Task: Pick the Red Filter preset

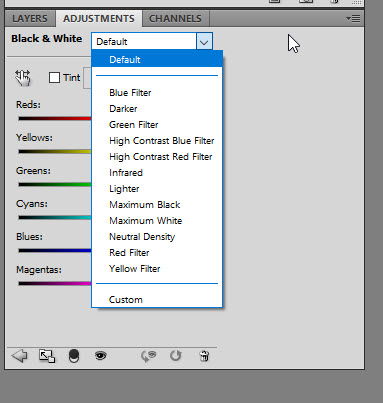Action: tap(157, 253)
